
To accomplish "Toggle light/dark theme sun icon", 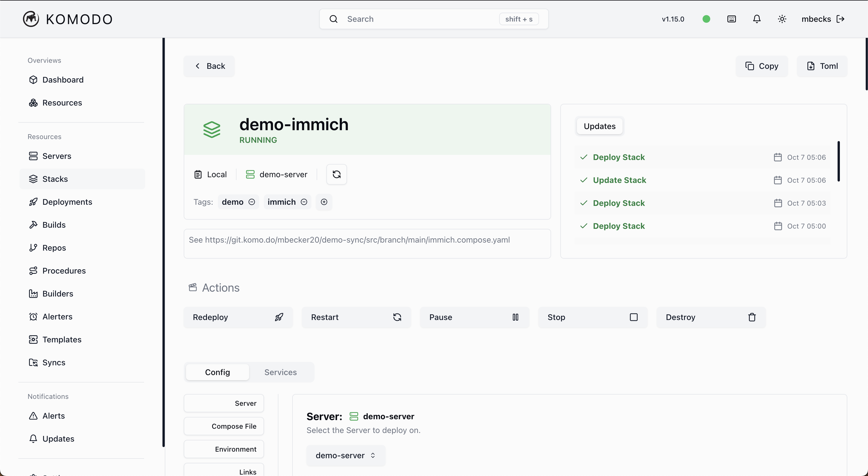I will (782, 19).
